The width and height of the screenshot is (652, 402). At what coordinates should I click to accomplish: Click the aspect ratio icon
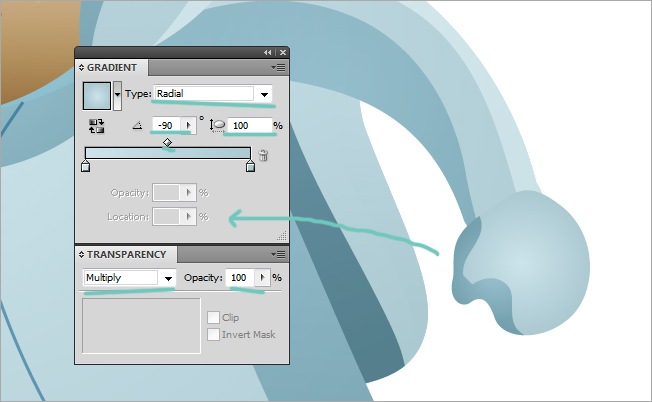click(x=217, y=125)
